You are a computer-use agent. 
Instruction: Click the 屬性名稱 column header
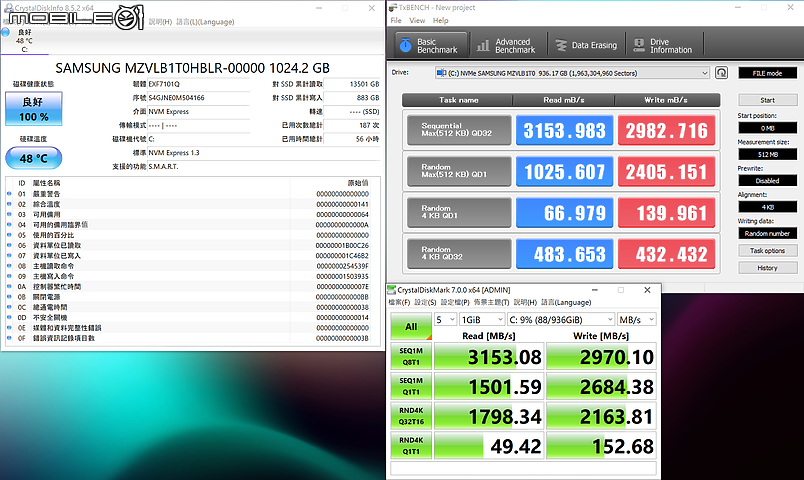point(46,183)
